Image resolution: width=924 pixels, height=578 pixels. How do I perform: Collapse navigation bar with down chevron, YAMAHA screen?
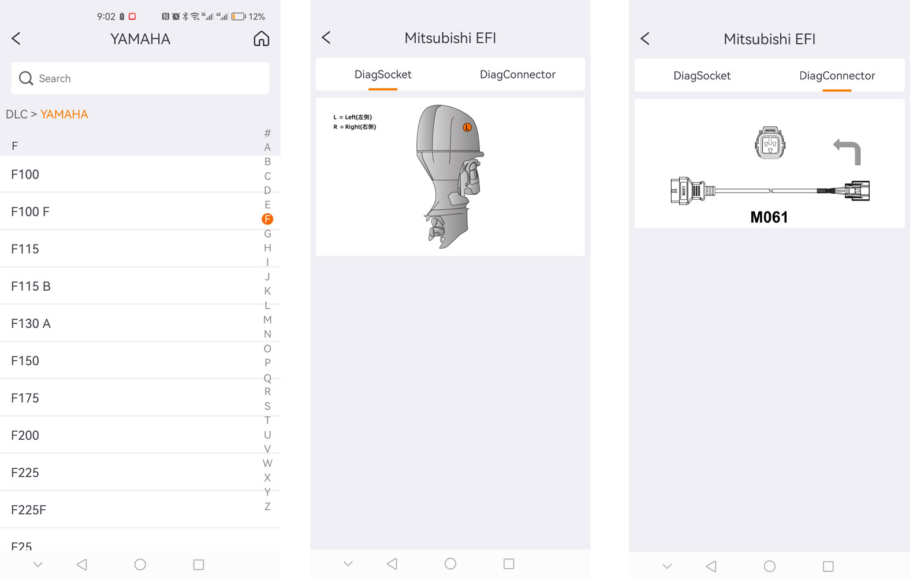[38, 564]
